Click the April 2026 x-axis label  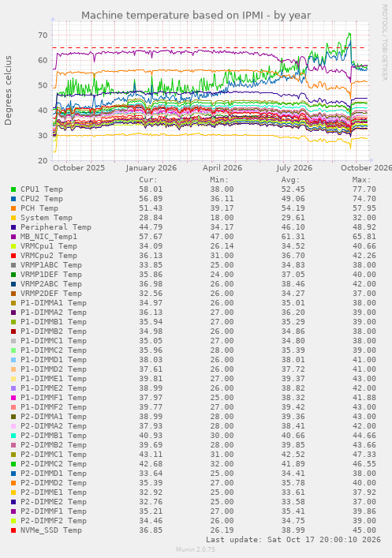point(222,167)
